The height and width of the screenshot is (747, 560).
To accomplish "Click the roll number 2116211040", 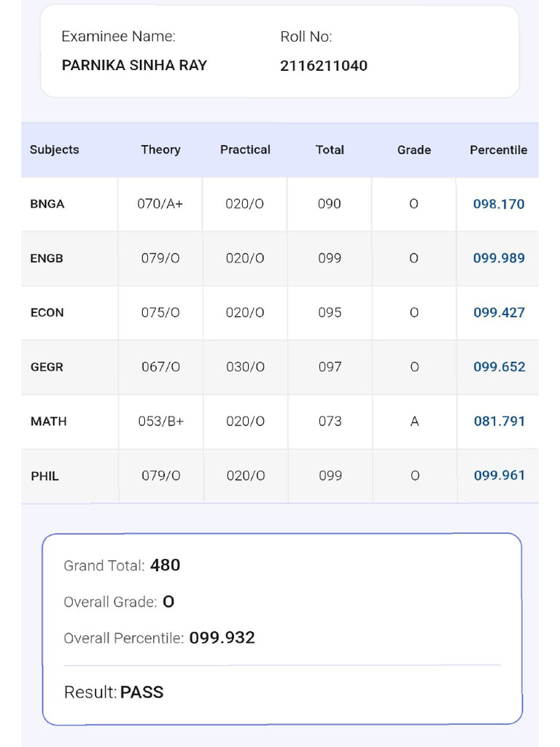I will click(324, 66).
